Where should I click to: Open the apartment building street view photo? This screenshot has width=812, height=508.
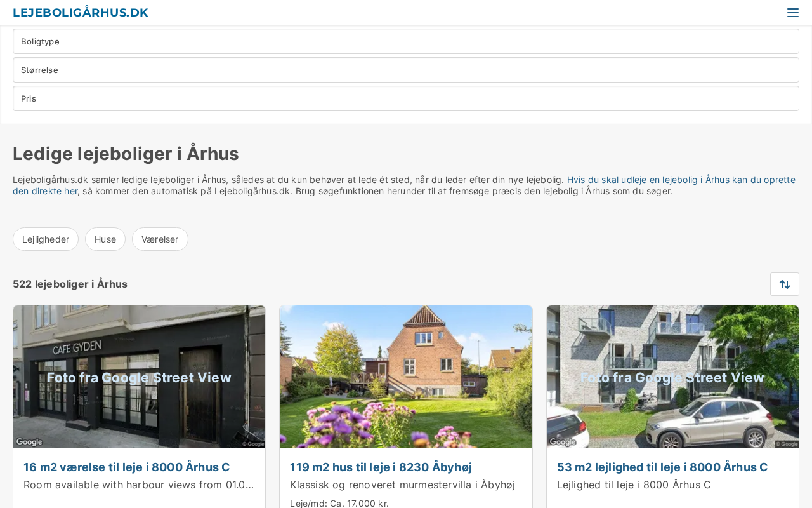[x=672, y=377]
